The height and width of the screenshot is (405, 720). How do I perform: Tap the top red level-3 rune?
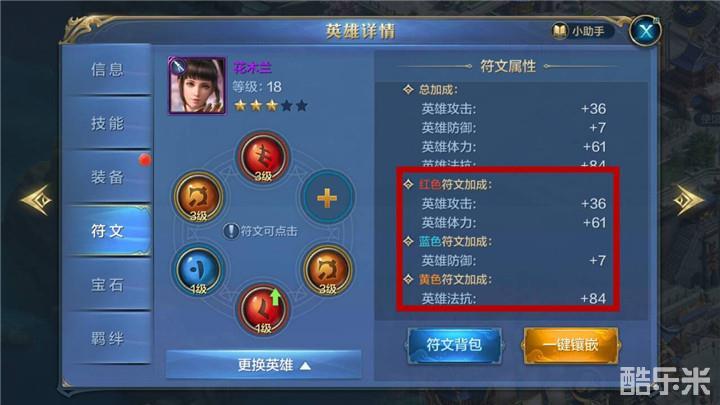[x=263, y=158]
